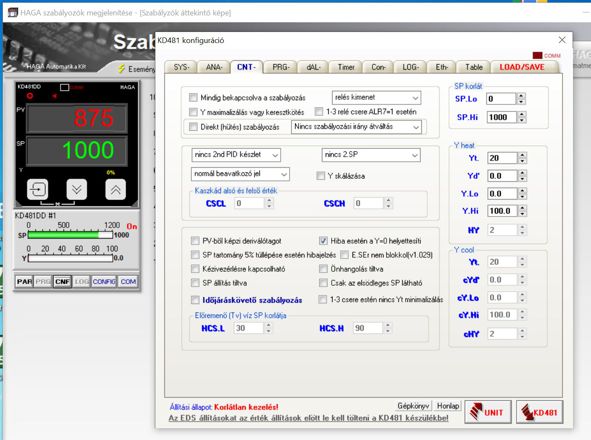Toggle Időjáráskövető szabályozás checkbox

[x=195, y=300]
